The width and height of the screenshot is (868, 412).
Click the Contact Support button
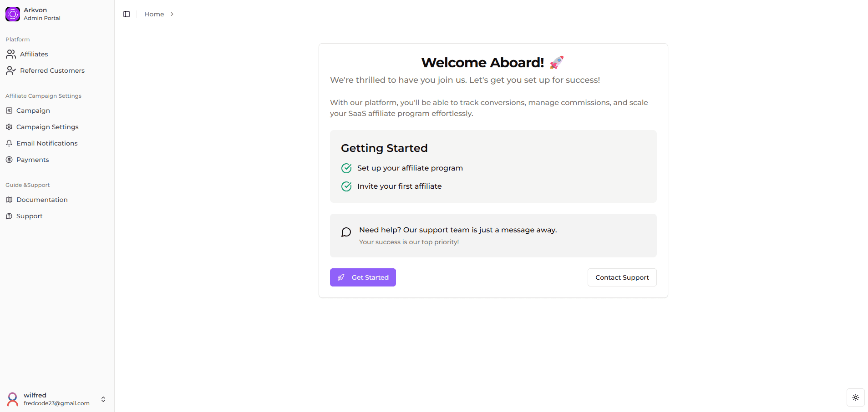coord(622,277)
